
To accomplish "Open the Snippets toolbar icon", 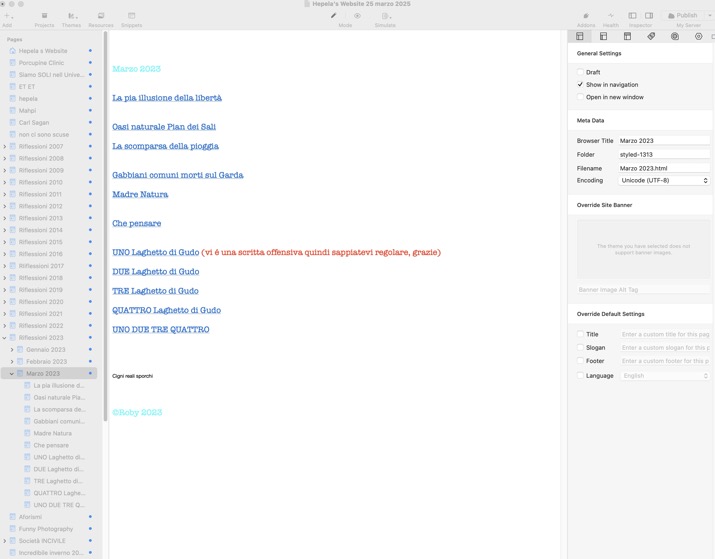I will [x=131, y=17].
